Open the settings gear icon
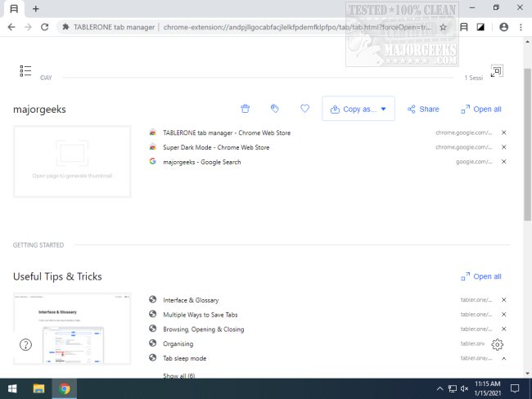Viewport: 532px width, 399px height. [498, 344]
